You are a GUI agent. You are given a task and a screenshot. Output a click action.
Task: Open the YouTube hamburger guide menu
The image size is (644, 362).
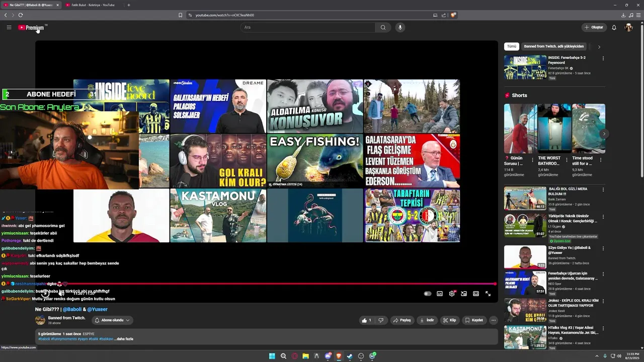click(9, 27)
